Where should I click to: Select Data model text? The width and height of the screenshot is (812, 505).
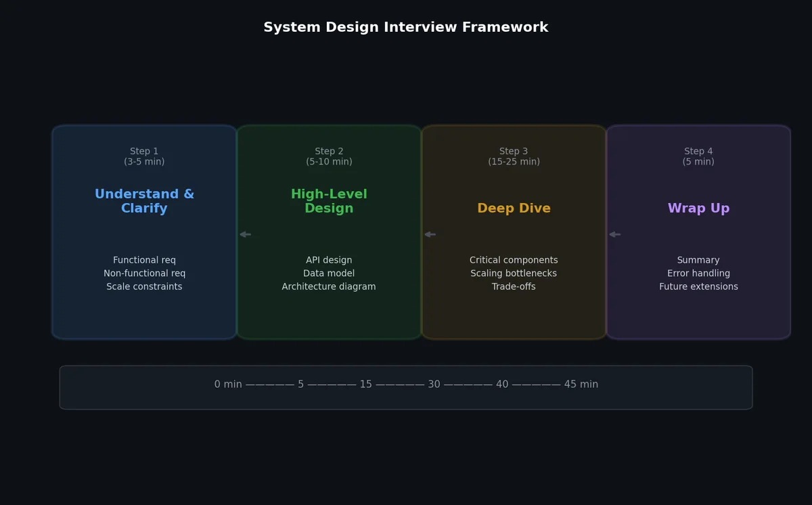(x=329, y=273)
